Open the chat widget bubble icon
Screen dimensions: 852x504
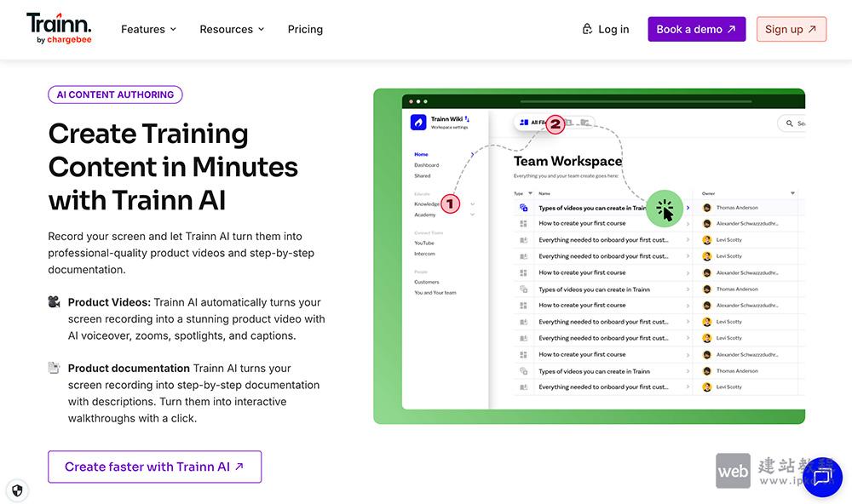822,478
